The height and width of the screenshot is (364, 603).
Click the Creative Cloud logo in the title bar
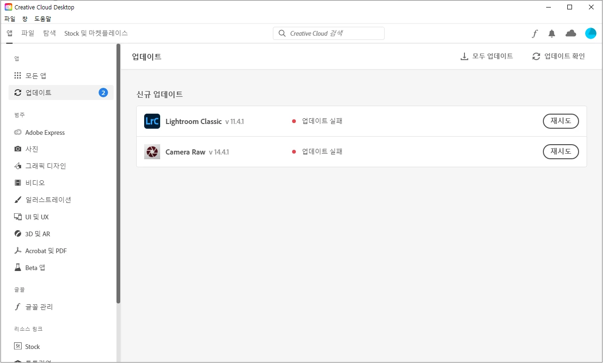pos(8,7)
